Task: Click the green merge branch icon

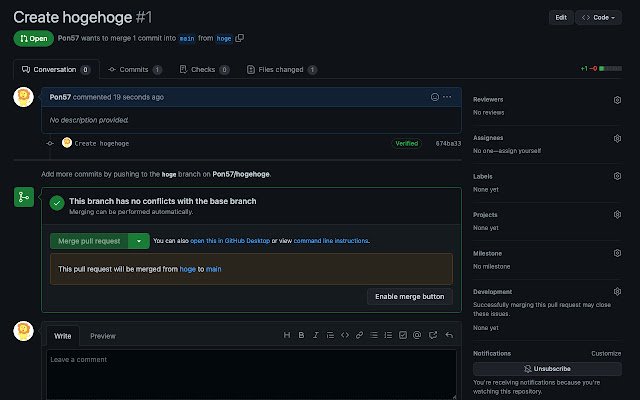Action: tap(24, 197)
